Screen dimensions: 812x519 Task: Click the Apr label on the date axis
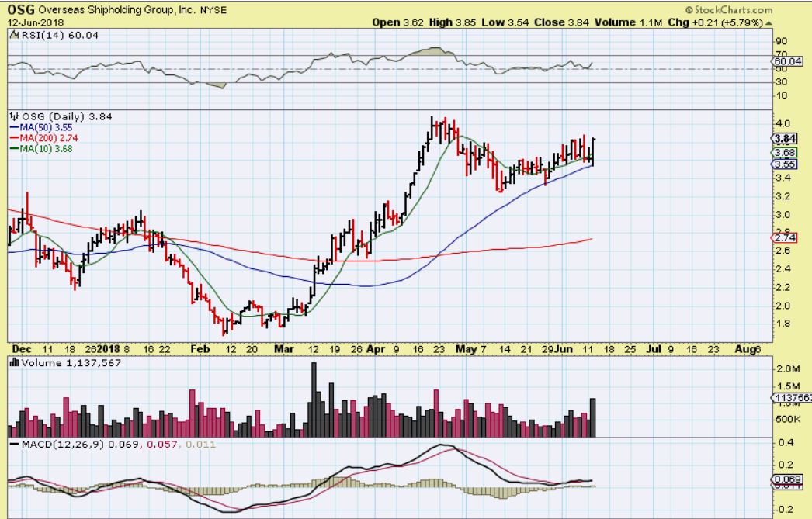click(x=376, y=349)
